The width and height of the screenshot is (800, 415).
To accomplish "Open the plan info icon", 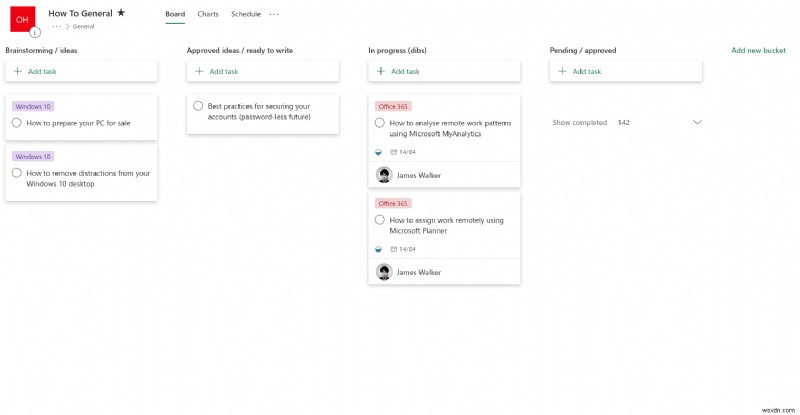I will [x=35, y=33].
